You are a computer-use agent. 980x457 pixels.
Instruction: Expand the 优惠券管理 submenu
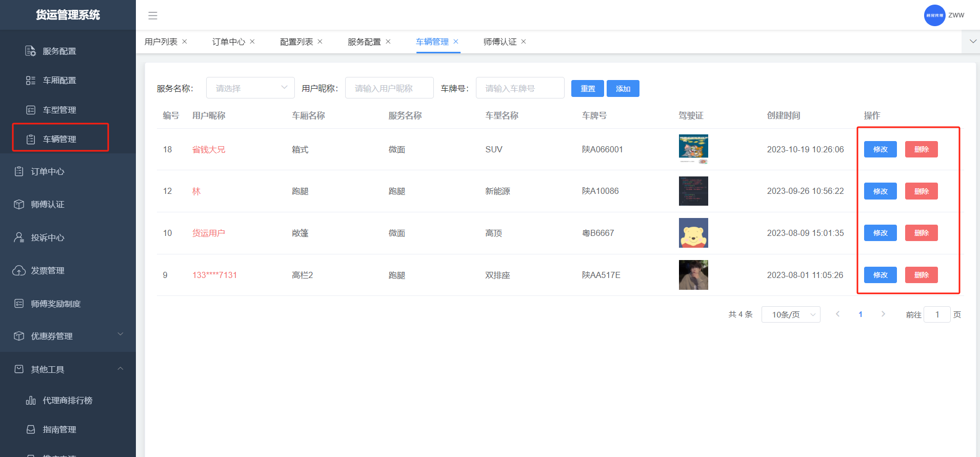121,334
